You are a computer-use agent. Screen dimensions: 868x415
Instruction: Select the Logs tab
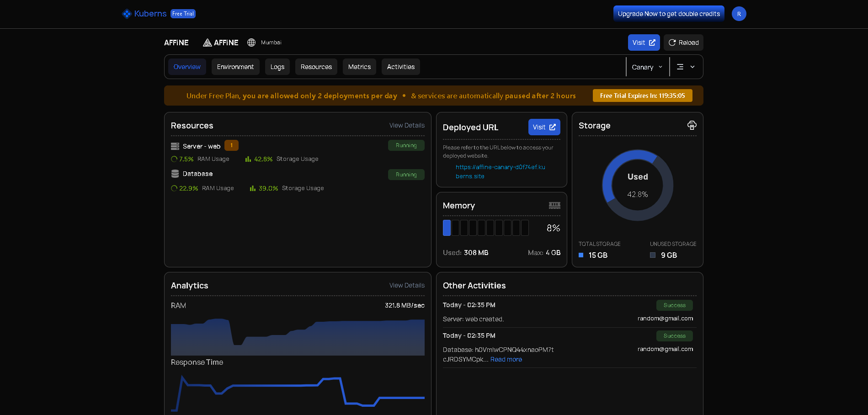(x=277, y=67)
